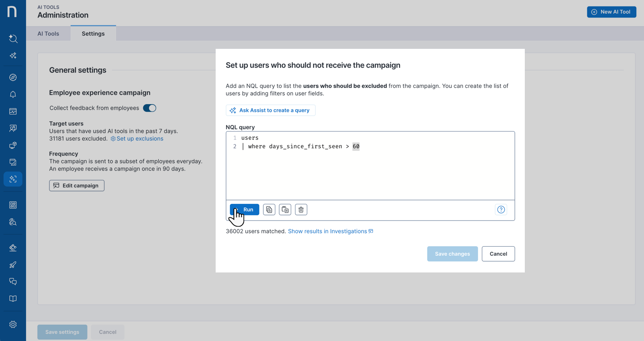This screenshot has width=644, height=341.
Task: Switch to the AI Tools tab
Action: [x=48, y=33]
